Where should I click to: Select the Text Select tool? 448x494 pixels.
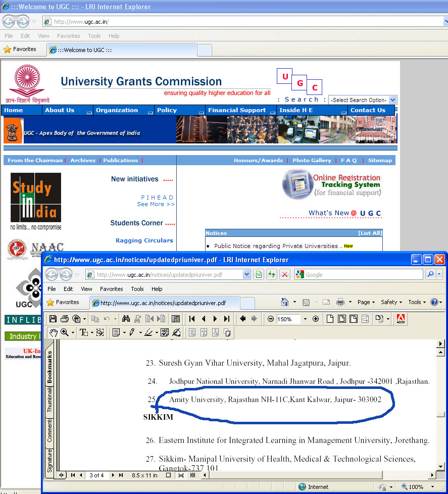(x=83, y=332)
